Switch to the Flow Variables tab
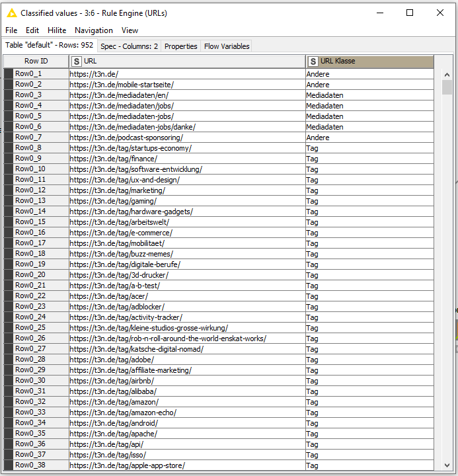The height and width of the screenshot is (476, 458). (x=227, y=46)
